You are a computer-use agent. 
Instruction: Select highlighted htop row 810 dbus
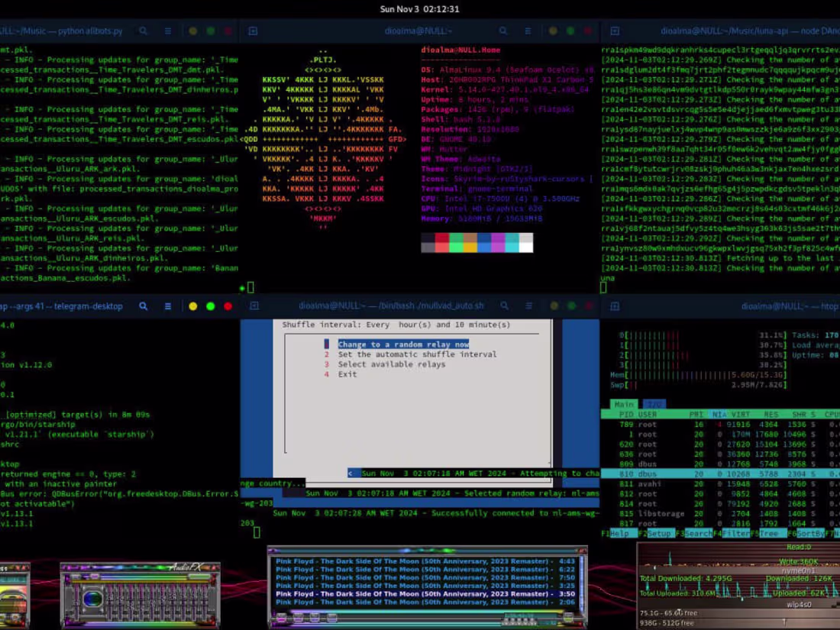click(x=720, y=473)
